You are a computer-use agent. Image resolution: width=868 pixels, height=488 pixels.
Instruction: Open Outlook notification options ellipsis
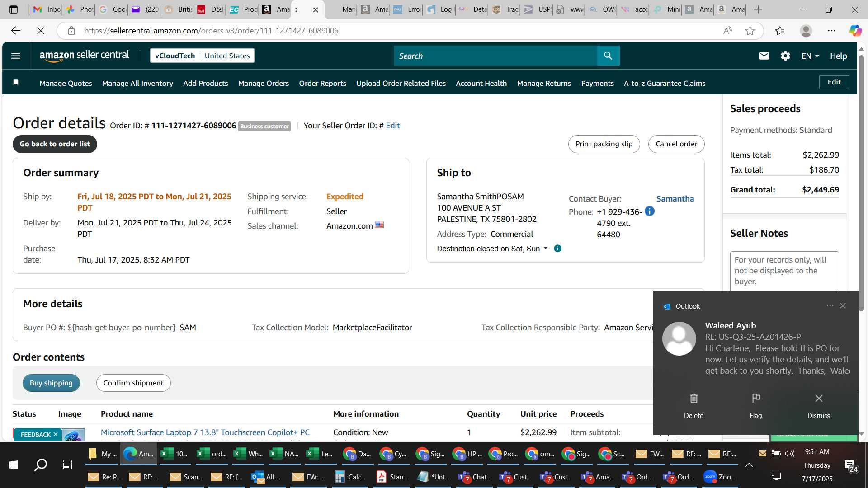[x=830, y=306]
